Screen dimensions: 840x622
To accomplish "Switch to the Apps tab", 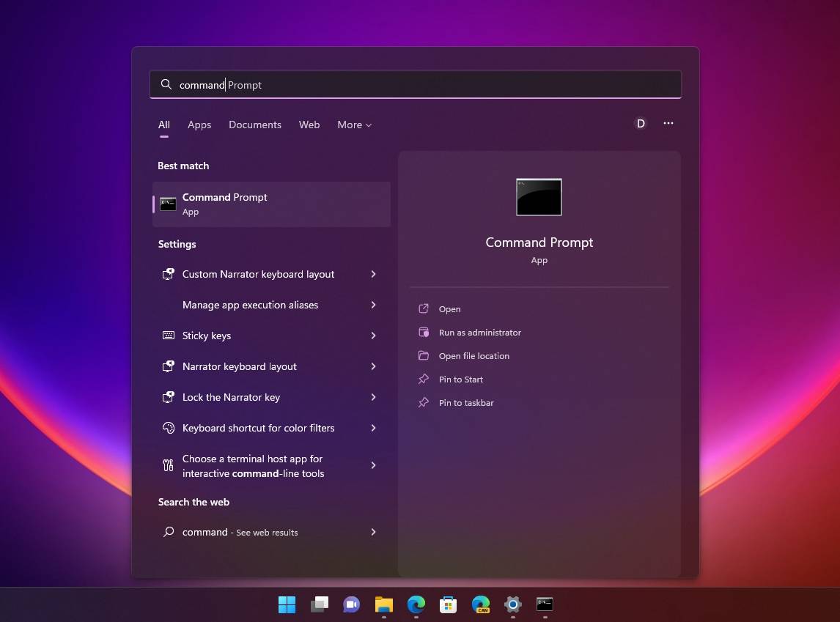I will point(199,125).
